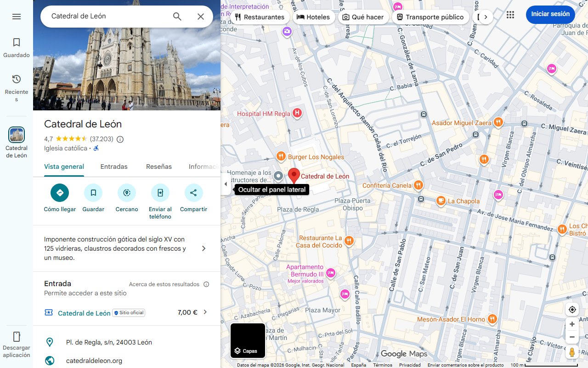
Task: Toggle the Transporte público filter
Action: point(430,17)
